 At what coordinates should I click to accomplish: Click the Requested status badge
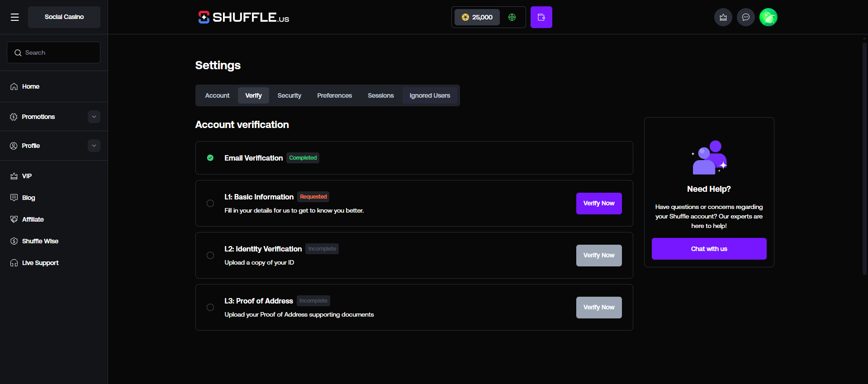(x=313, y=197)
